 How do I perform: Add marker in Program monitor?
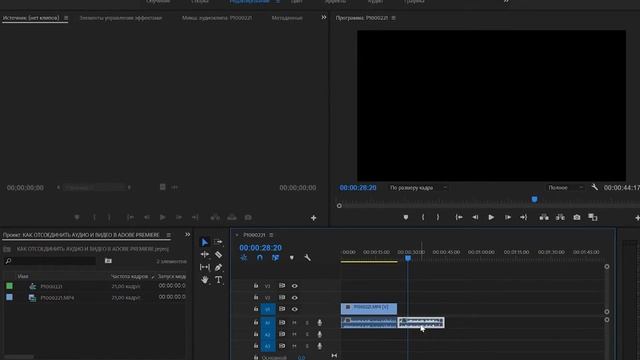(406, 218)
